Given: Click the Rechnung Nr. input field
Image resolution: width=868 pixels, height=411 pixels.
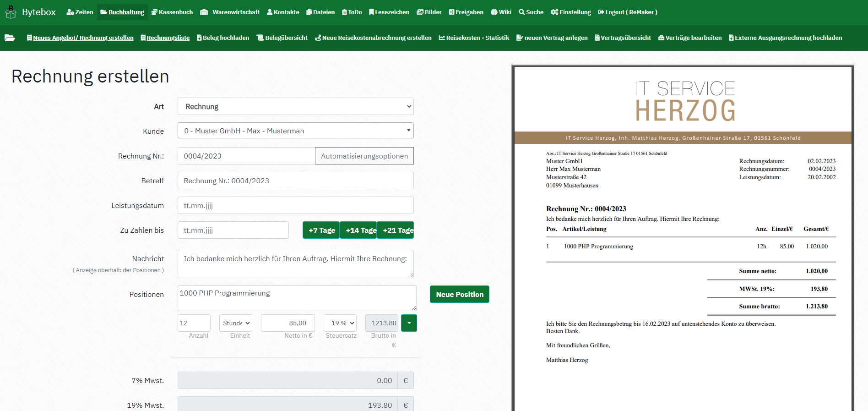Looking at the screenshot, I should click(x=246, y=156).
